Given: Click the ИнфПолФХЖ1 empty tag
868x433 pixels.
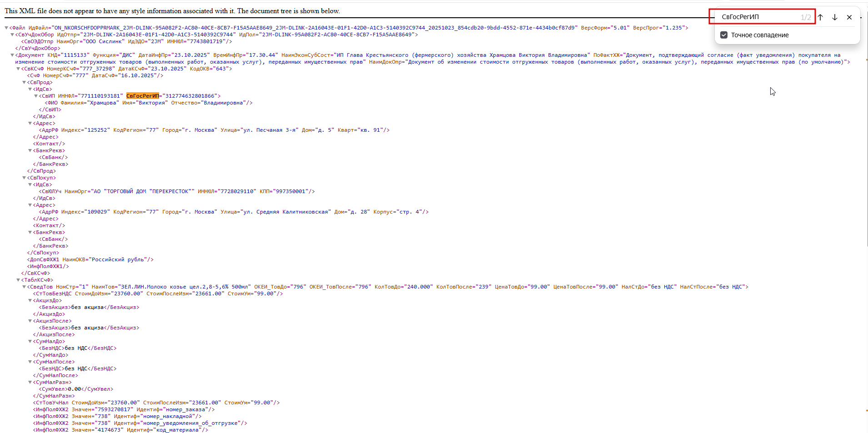Looking at the screenshot, I should [48, 266].
